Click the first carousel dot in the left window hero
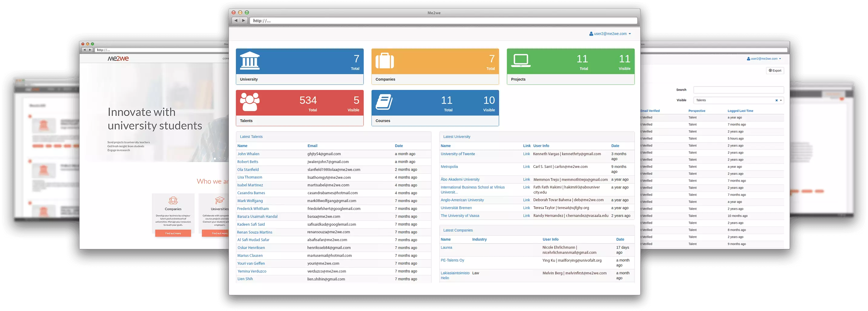This screenshot has width=868, height=311. click(x=215, y=159)
